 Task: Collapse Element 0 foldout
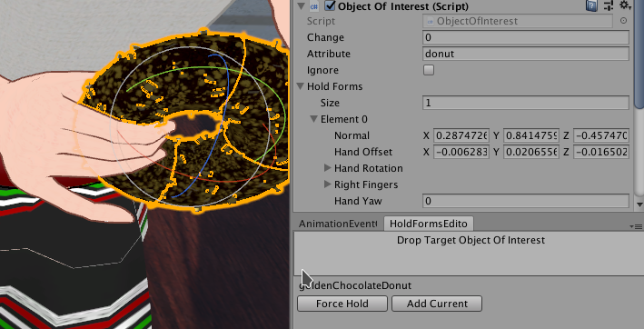coord(314,119)
